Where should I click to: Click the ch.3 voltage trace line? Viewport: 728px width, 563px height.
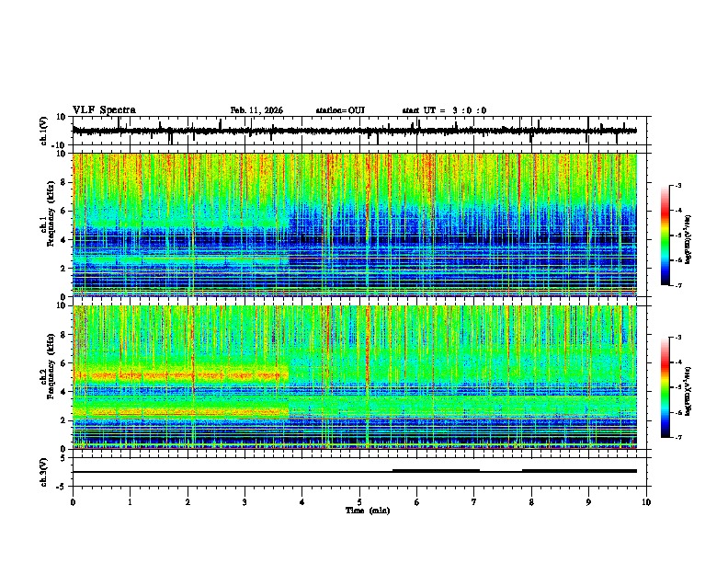[x=354, y=471]
